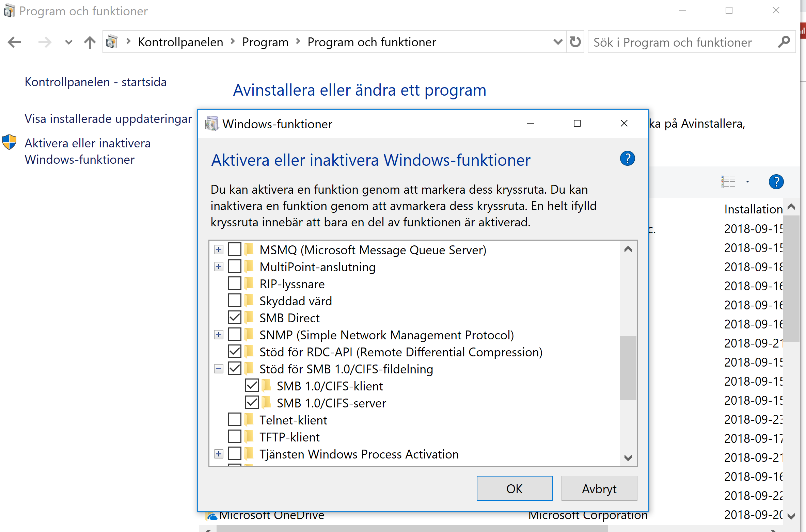The height and width of the screenshot is (532, 806).
Task: Open Visa installerade uppdateringar link
Action: 108,119
